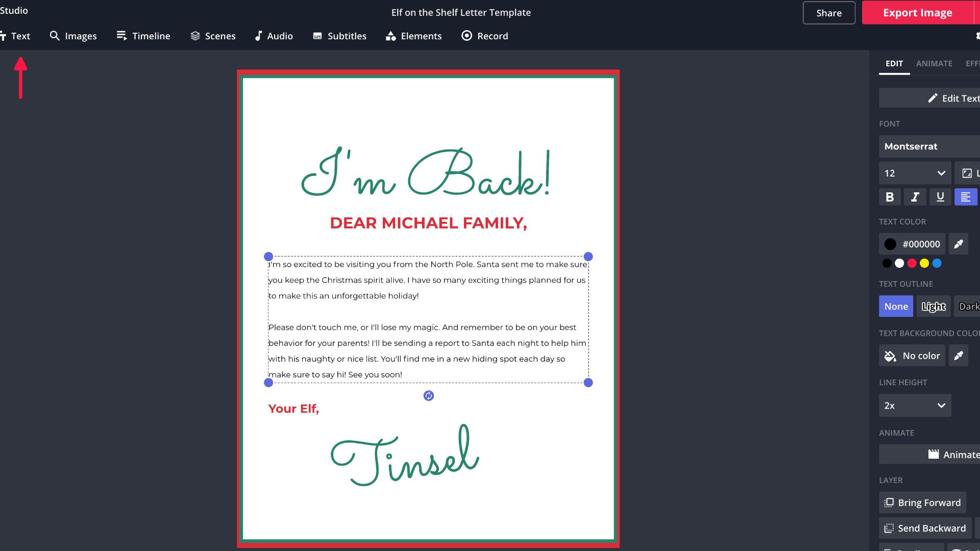Open the font size 12 dropdown
This screenshot has width=980, height=551.
click(x=914, y=173)
